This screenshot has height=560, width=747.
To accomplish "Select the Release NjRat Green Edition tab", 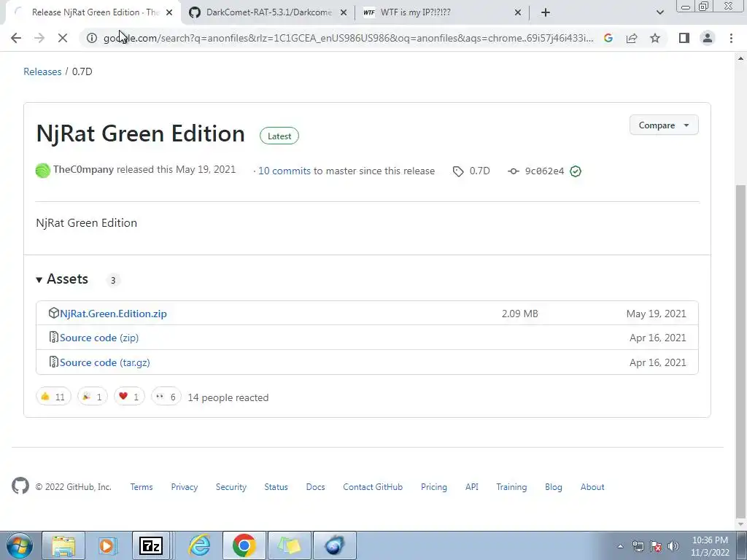I will point(93,12).
